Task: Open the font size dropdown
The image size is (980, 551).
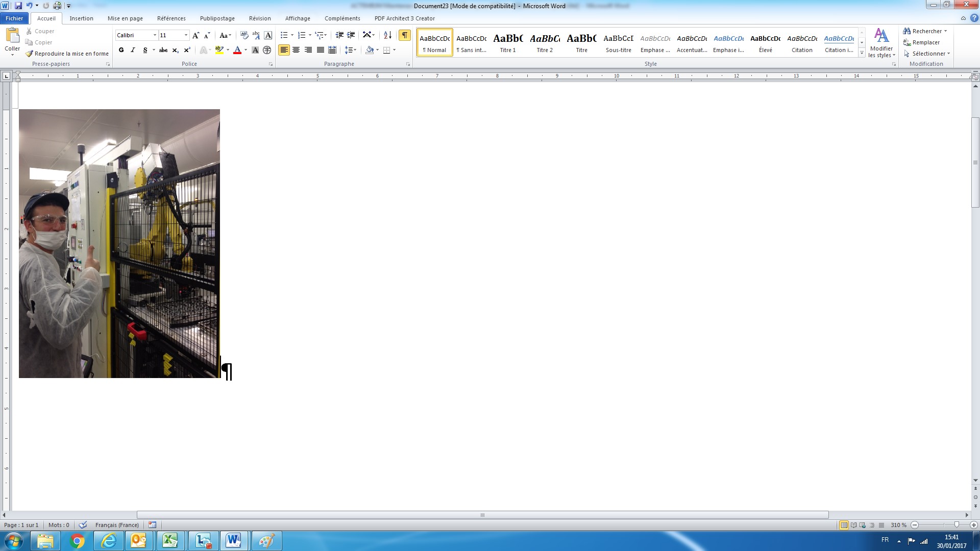Action: pos(186,35)
